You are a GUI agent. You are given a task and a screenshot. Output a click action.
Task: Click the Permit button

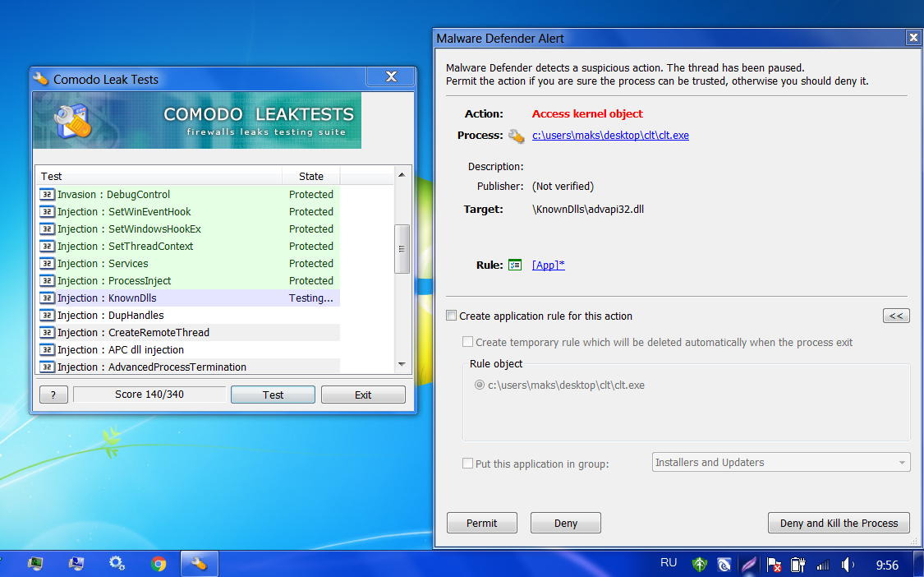482,523
